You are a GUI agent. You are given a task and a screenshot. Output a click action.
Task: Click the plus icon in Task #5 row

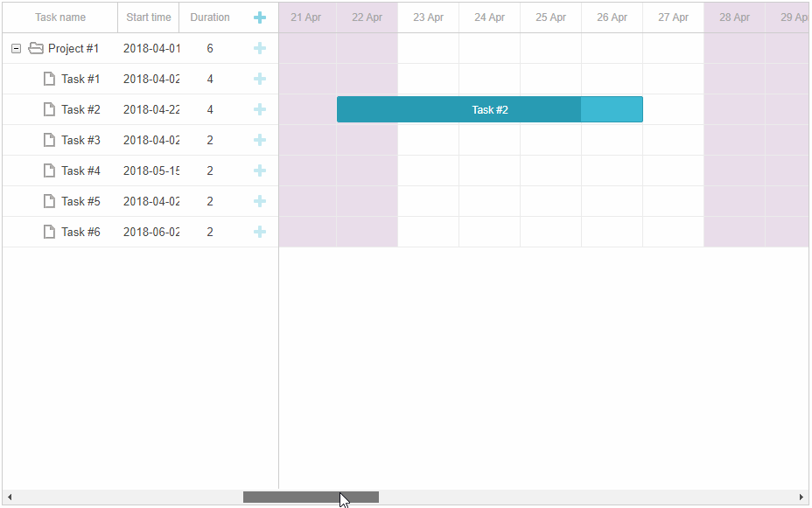(260, 201)
